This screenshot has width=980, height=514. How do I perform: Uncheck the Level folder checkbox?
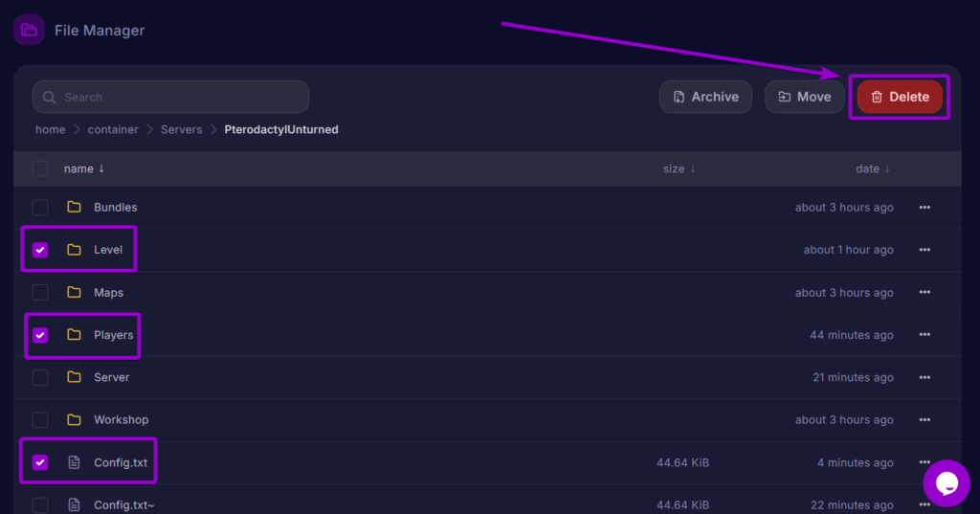[x=40, y=250]
